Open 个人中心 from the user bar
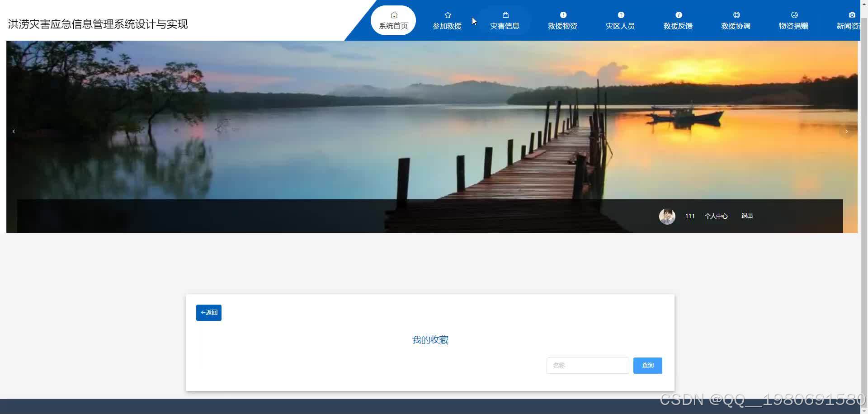The image size is (868, 414). pyautogui.click(x=716, y=216)
